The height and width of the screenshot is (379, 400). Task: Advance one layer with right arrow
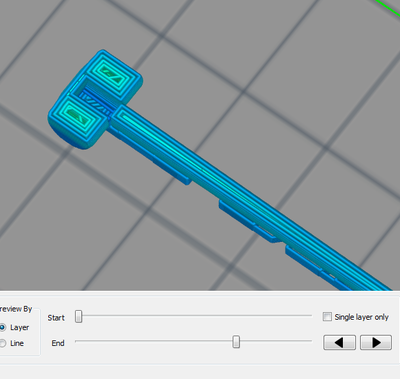point(376,342)
